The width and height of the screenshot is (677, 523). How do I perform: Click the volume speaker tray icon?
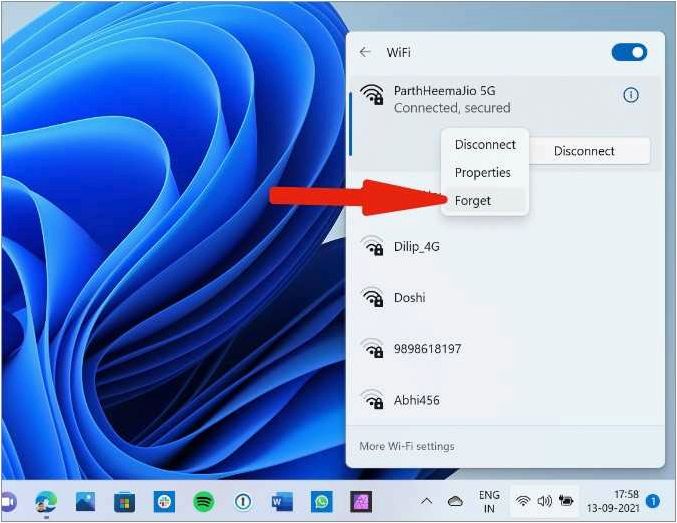544,501
